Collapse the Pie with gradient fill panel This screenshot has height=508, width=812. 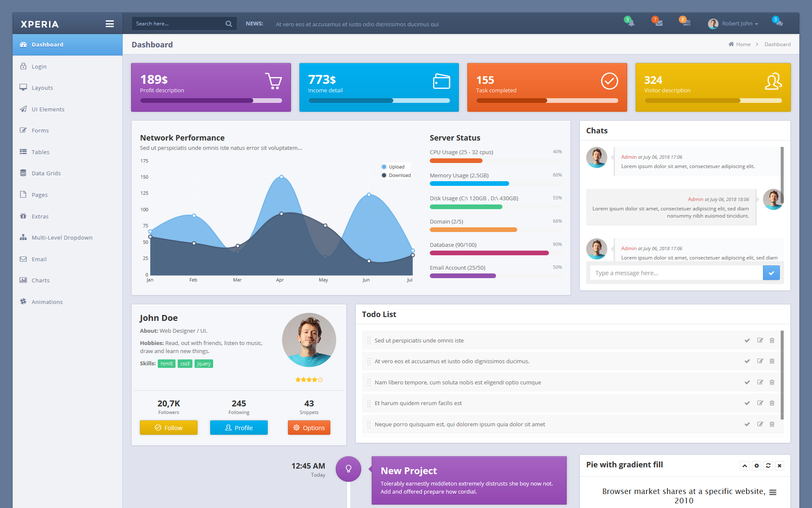745,466
